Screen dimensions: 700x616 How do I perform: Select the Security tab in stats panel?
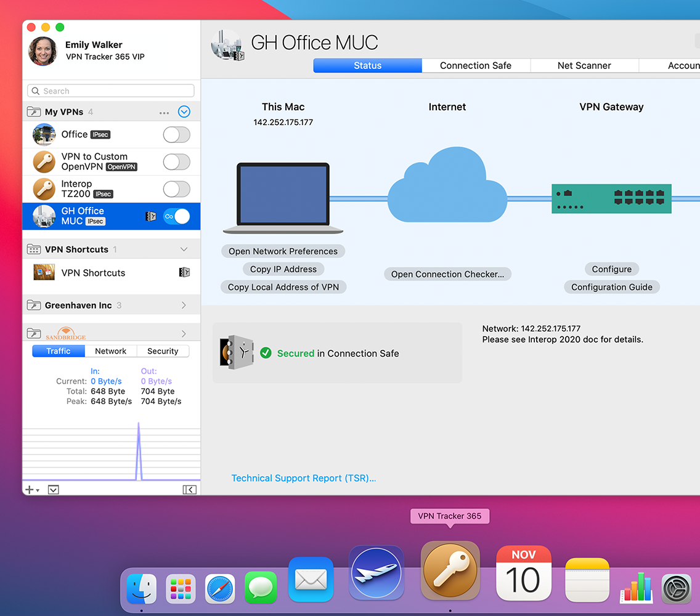163,351
